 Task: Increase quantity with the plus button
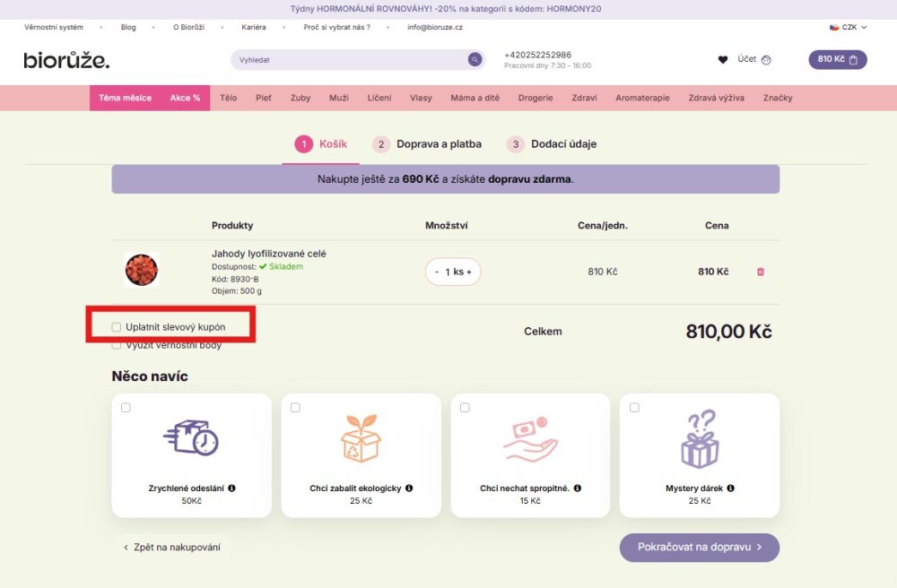click(x=468, y=272)
